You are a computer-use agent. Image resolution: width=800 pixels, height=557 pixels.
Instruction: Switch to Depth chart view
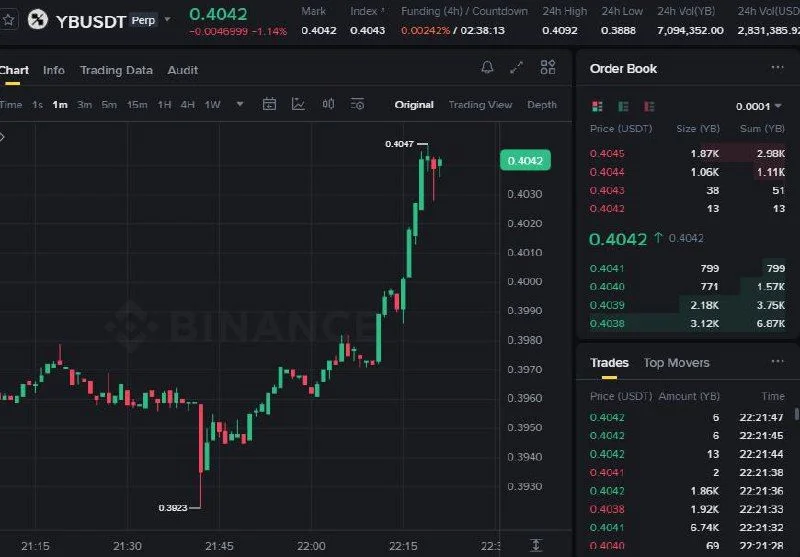pos(542,105)
